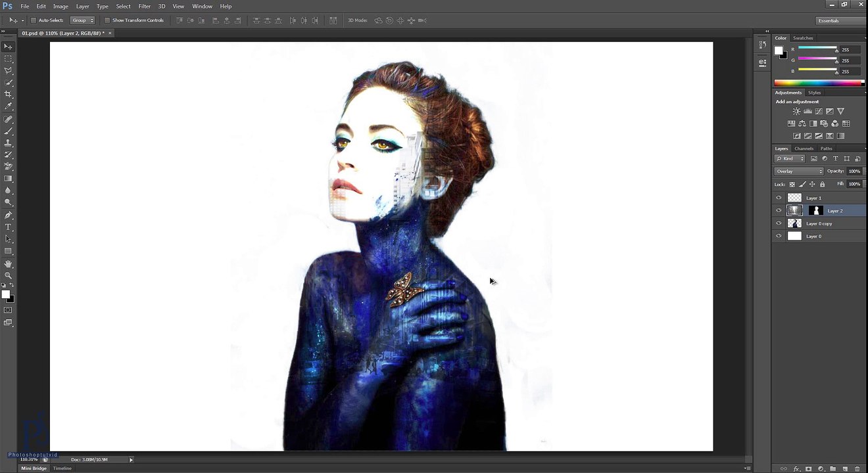Switch to the Swatches tab

tap(803, 38)
